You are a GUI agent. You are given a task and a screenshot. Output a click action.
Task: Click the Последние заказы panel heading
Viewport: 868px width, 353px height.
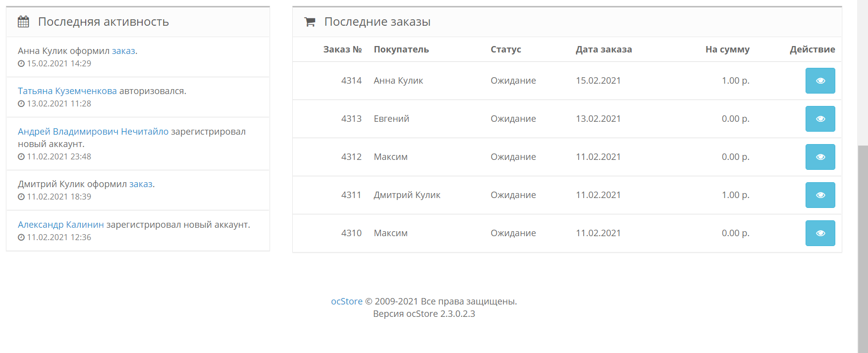[377, 22]
